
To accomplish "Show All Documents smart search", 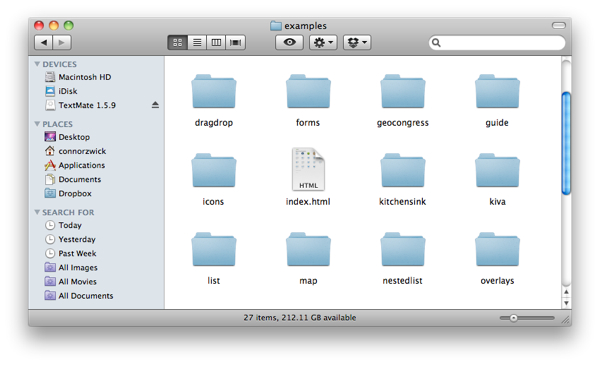I will tap(79, 296).
